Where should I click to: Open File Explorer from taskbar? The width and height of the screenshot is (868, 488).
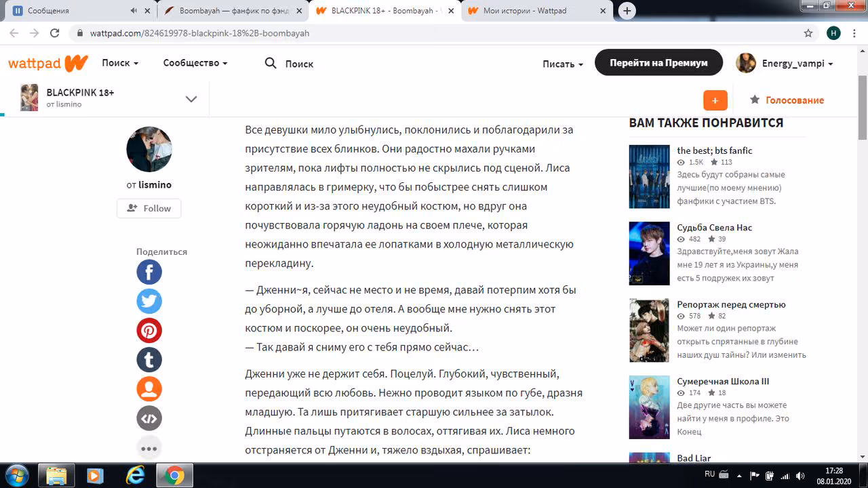point(56,476)
